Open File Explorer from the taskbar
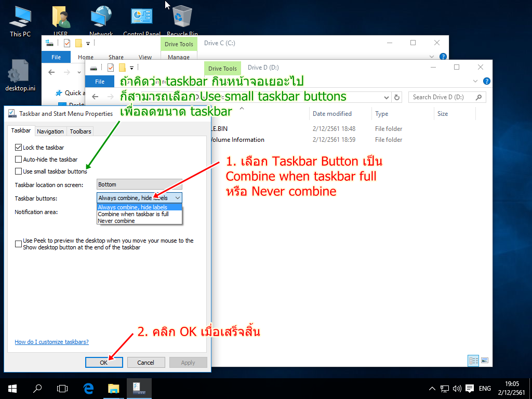This screenshot has height=399, width=532. point(113,388)
